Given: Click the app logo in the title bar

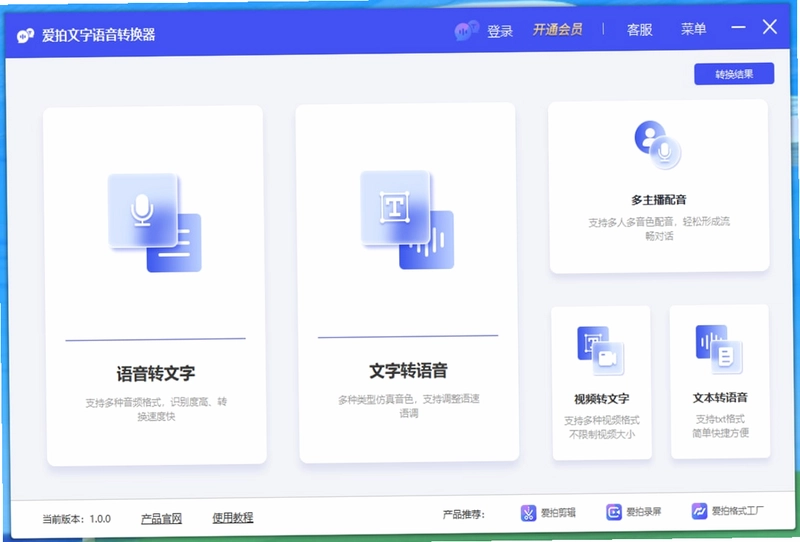Looking at the screenshot, I should coord(25,36).
